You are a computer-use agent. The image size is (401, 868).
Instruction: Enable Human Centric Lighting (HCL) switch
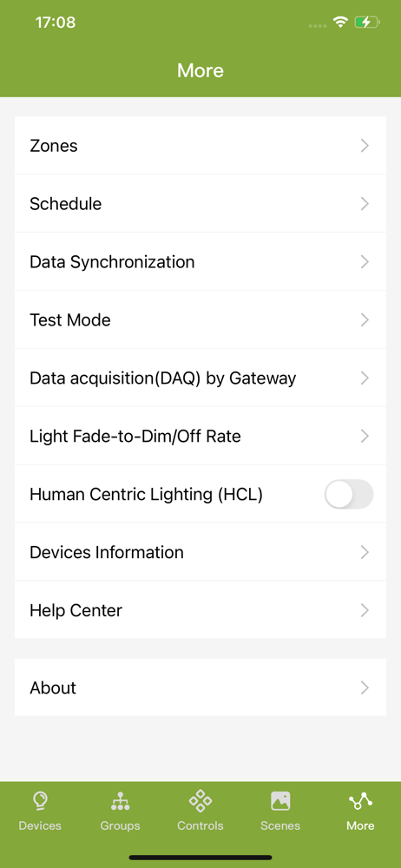(x=349, y=494)
